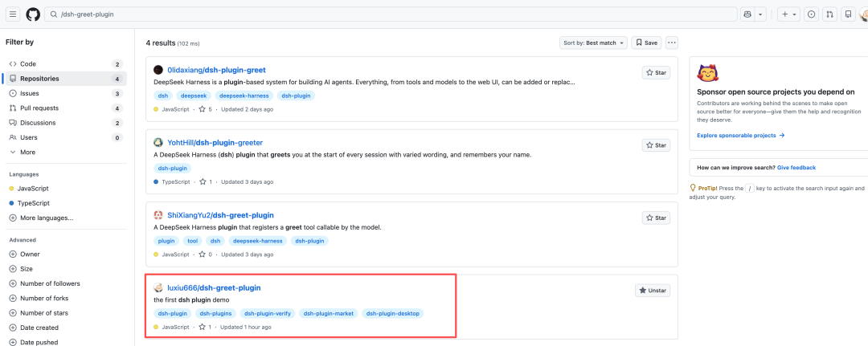The width and height of the screenshot is (868, 346).
Task: Add Date created filter
Action: 66,328
